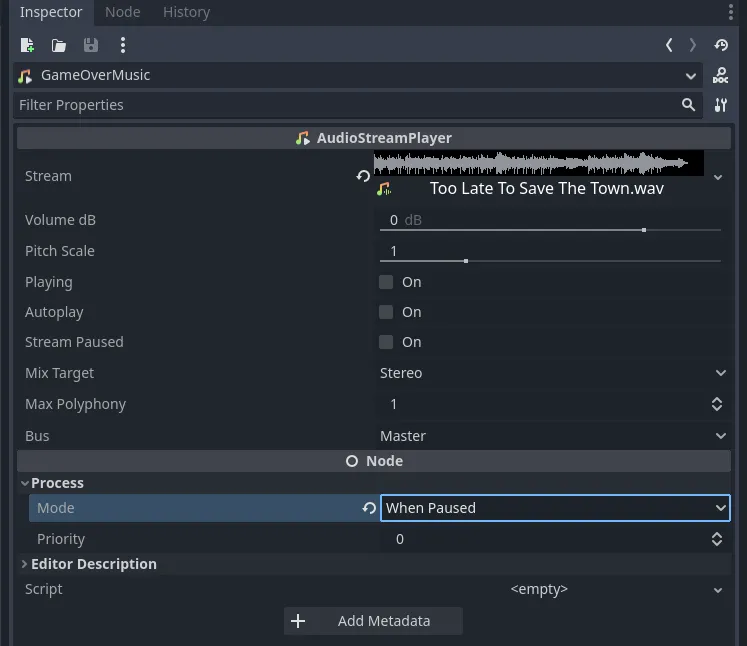This screenshot has width=747, height=646.
Task: Open extra resource options menu
Action: [x=123, y=45]
